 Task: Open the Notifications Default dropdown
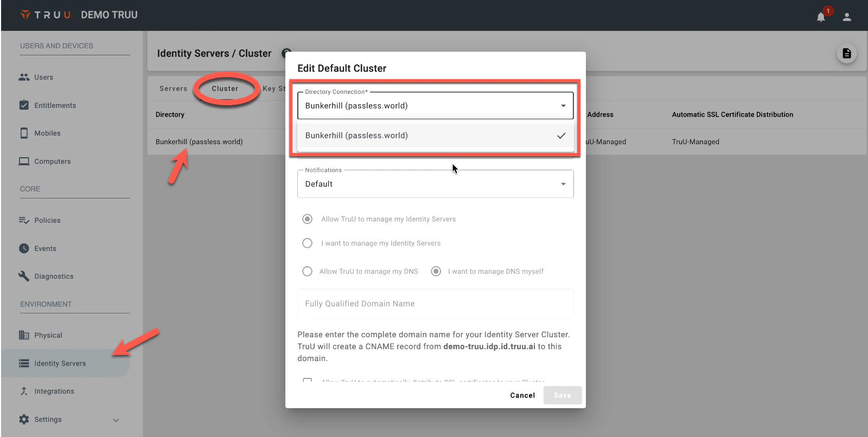pos(435,184)
